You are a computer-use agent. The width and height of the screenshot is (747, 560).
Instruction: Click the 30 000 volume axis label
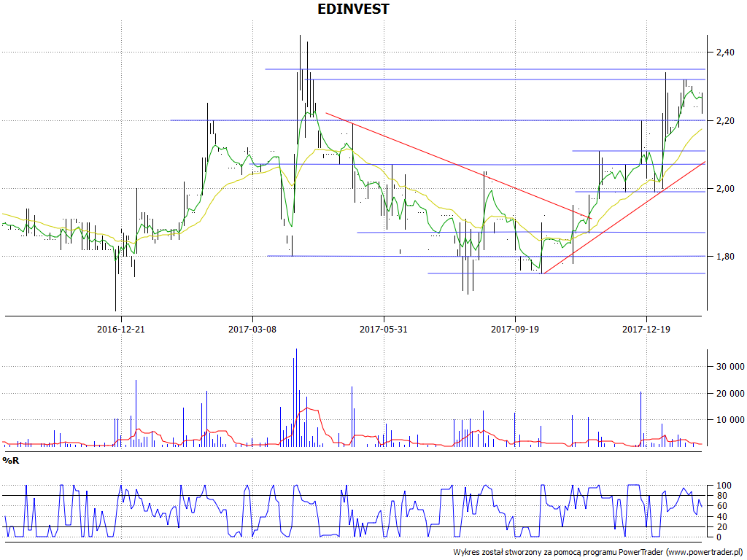pyautogui.click(x=729, y=366)
